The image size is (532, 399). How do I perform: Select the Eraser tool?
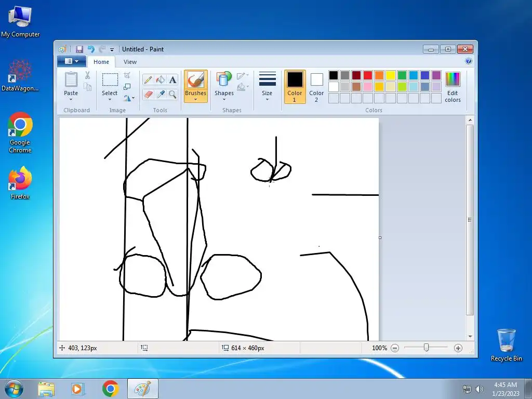pos(148,94)
